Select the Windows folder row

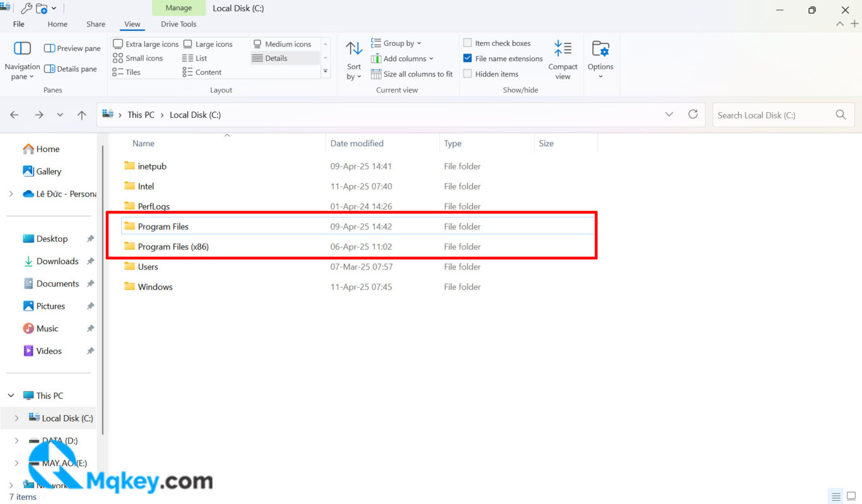click(x=358, y=287)
